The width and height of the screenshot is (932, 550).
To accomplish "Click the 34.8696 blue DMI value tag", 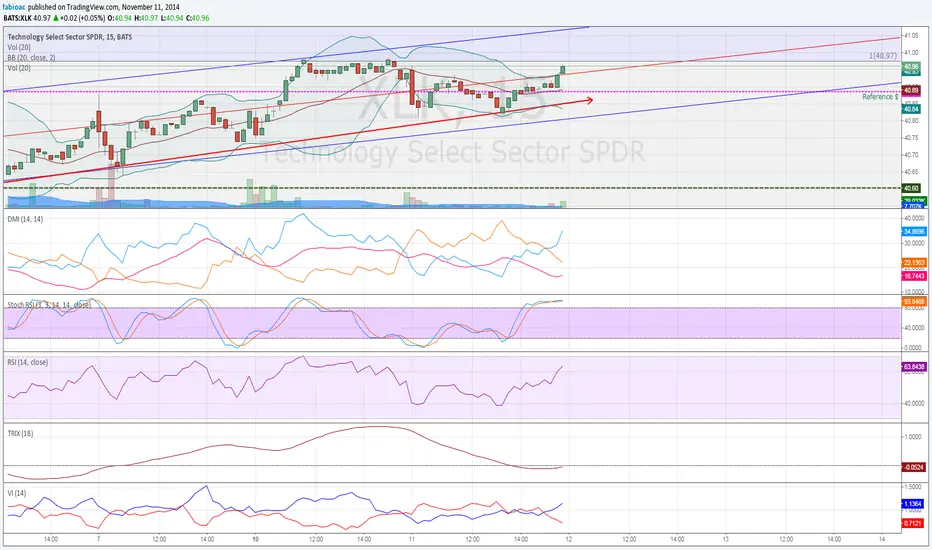I will coord(914,231).
